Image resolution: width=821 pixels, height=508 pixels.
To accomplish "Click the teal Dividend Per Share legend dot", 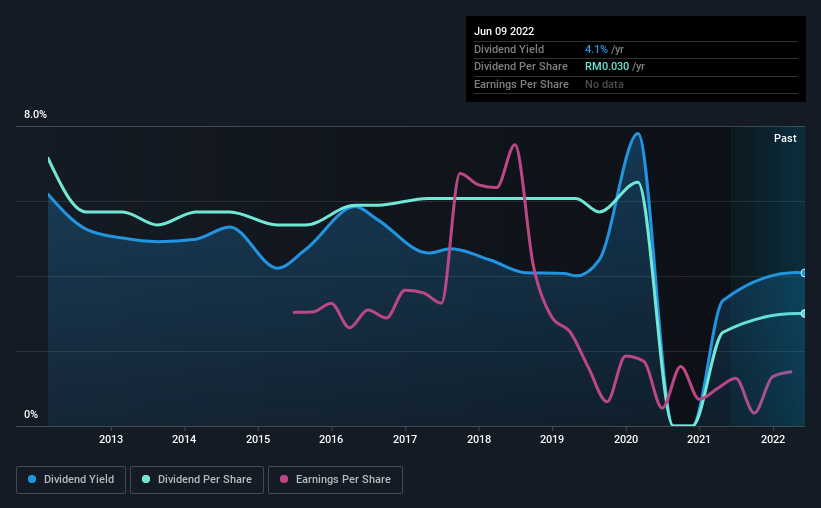I will [146, 479].
